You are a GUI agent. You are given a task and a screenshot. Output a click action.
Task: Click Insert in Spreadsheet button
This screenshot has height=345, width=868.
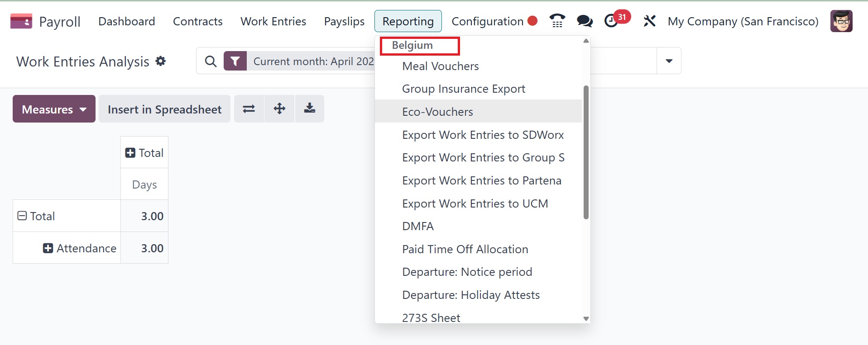[164, 109]
